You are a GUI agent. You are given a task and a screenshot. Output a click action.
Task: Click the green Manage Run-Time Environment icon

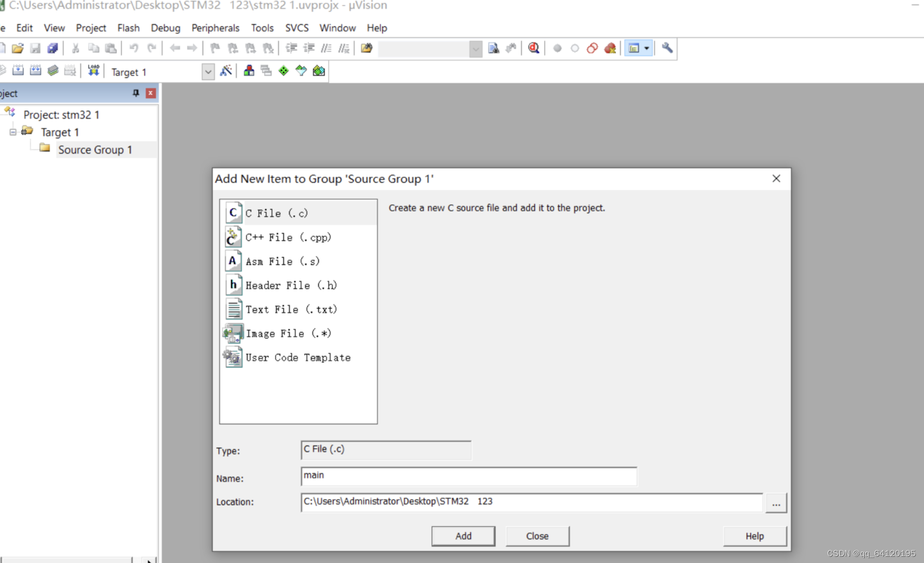[x=284, y=71]
